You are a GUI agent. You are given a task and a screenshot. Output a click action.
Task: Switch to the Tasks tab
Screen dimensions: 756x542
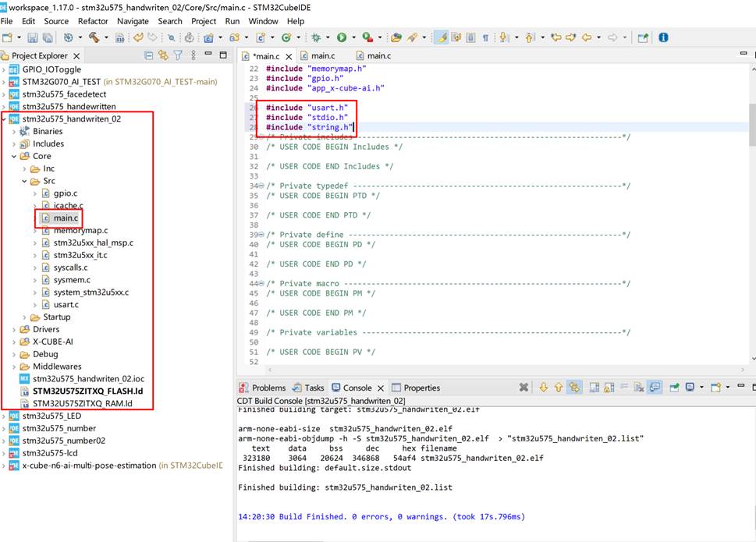pos(309,388)
